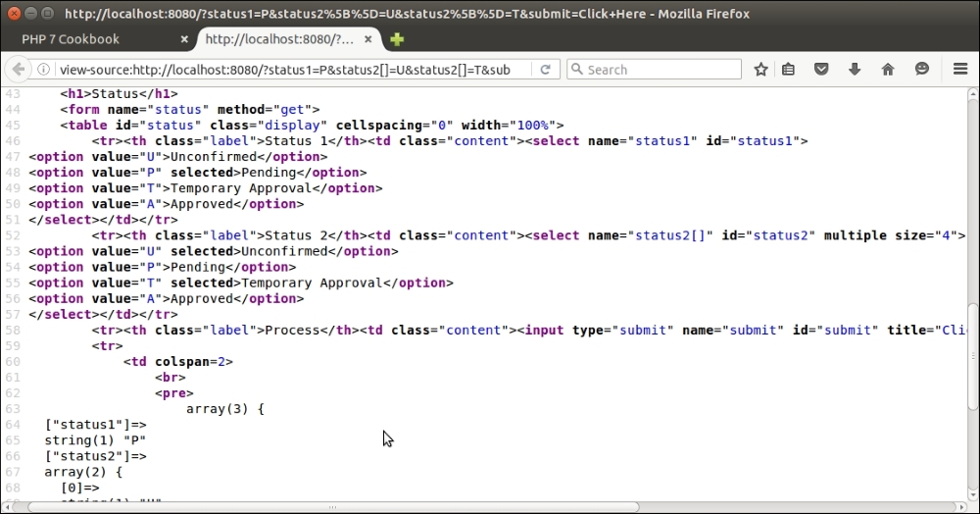
Task: Click the vertical scrollbar thumb
Action: (x=972, y=355)
